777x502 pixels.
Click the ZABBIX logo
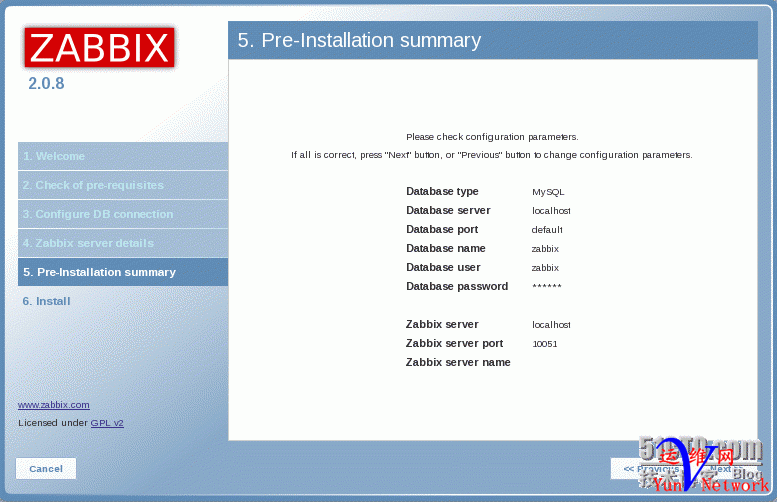[x=100, y=48]
